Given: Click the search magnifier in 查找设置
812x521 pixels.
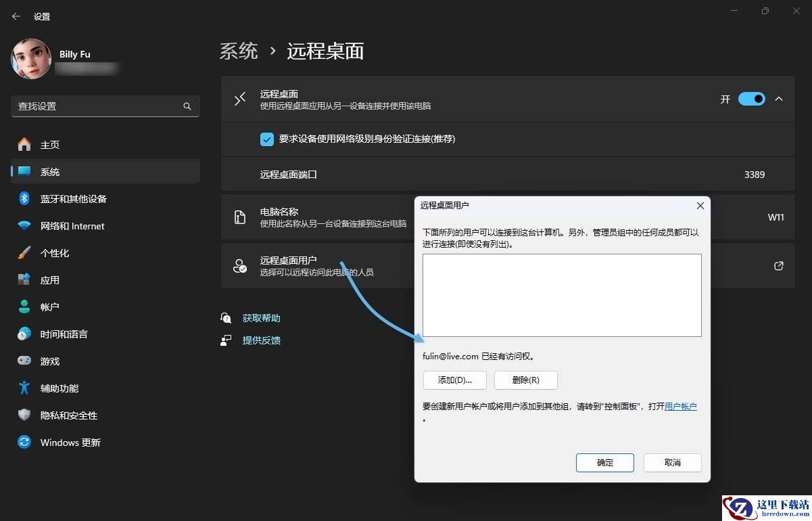Looking at the screenshot, I should pos(187,106).
